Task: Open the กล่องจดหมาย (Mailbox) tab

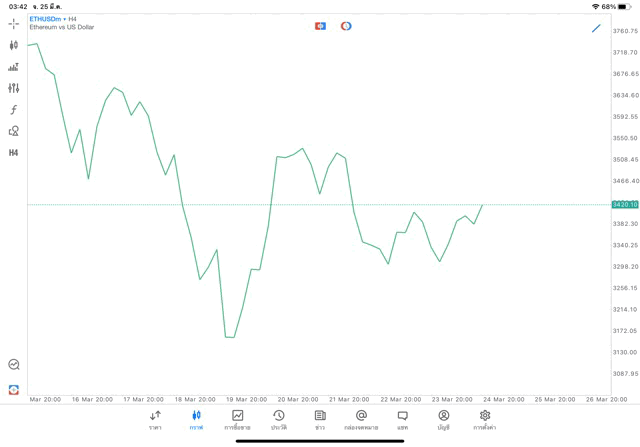Action: click(361, 420)
